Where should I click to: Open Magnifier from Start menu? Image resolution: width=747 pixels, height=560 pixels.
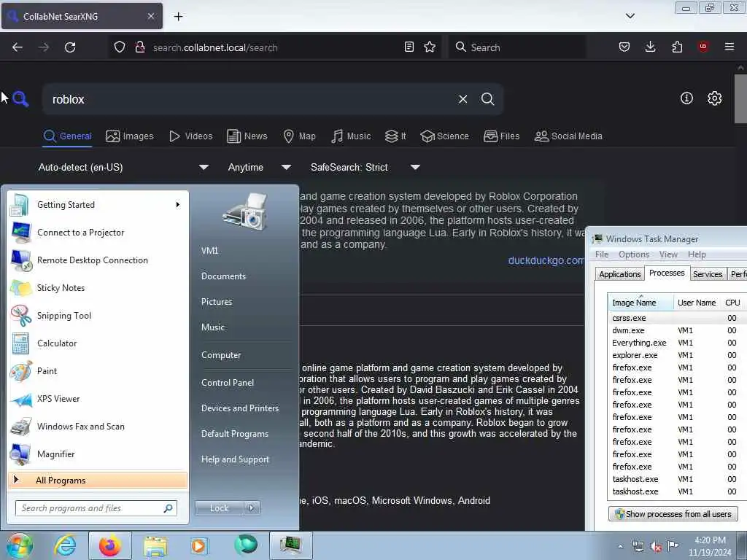(98, 454)
